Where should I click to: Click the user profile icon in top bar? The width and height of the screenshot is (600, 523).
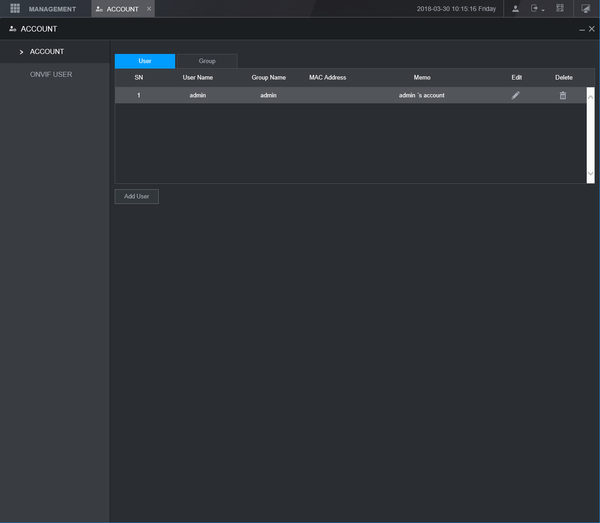pos(515,8)
